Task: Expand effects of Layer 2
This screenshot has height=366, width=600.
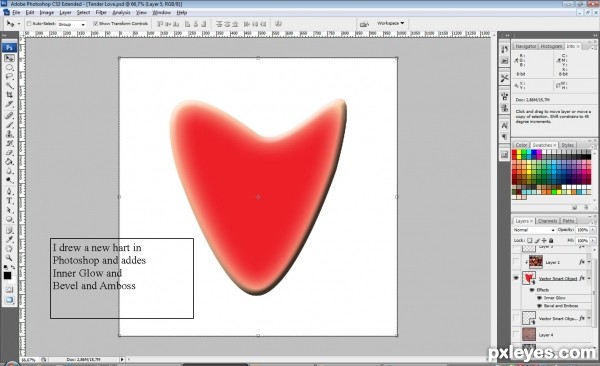Action: pyautogui.click(x=589, y=262)
